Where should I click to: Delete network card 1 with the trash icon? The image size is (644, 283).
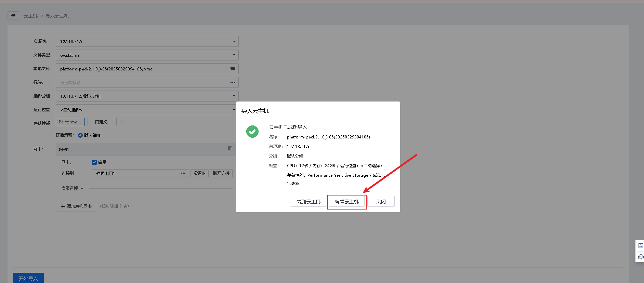coord(229,148)
